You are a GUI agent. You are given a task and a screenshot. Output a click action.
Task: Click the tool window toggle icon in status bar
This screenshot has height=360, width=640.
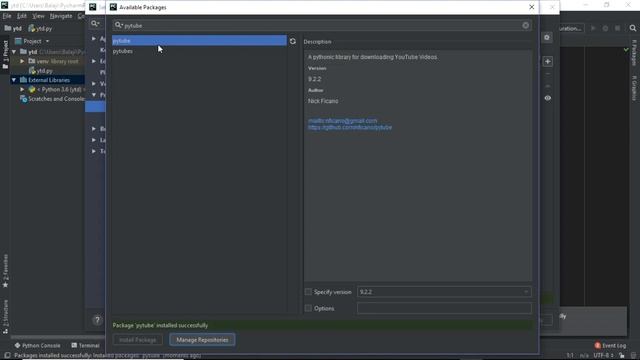pyautogui.click(x=7, y=356)
